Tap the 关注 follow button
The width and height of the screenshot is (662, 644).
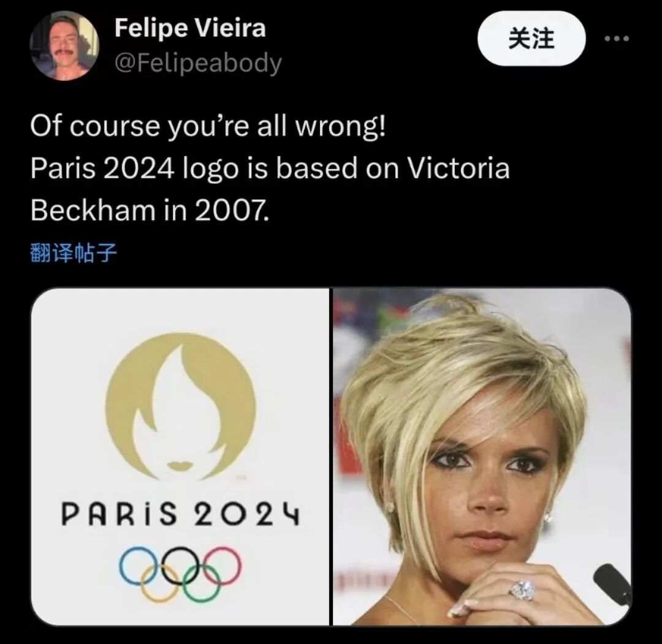(x=531, y=39)
